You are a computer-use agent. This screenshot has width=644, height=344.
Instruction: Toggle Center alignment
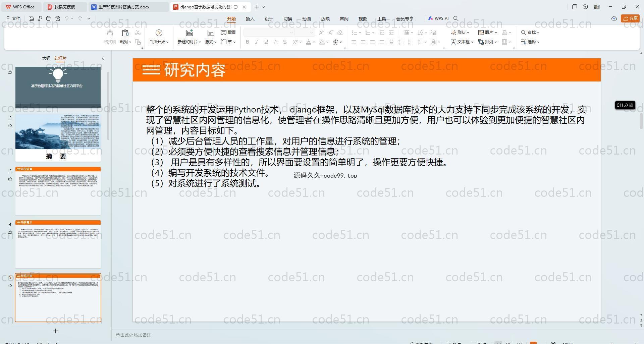363,42
